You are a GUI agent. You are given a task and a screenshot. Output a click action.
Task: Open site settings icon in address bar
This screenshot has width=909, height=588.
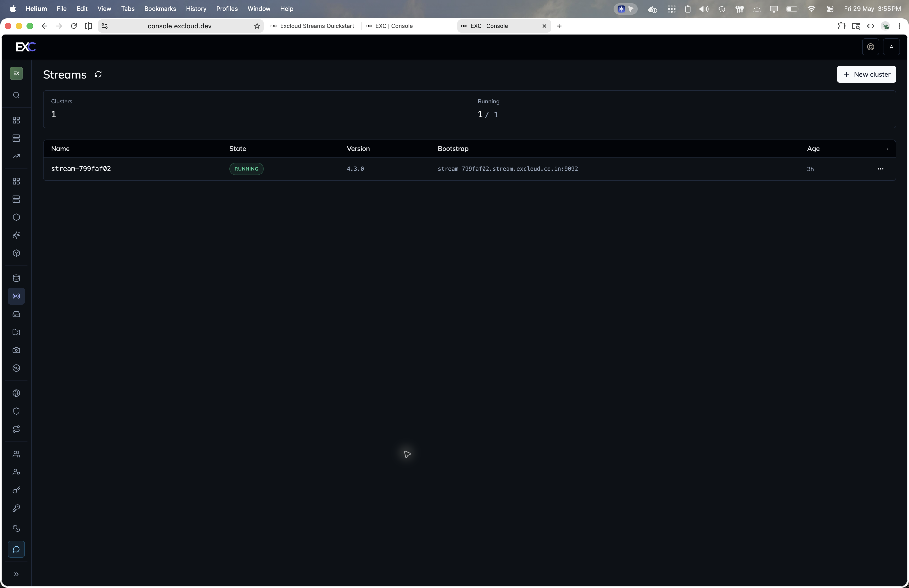coord(105,26)
